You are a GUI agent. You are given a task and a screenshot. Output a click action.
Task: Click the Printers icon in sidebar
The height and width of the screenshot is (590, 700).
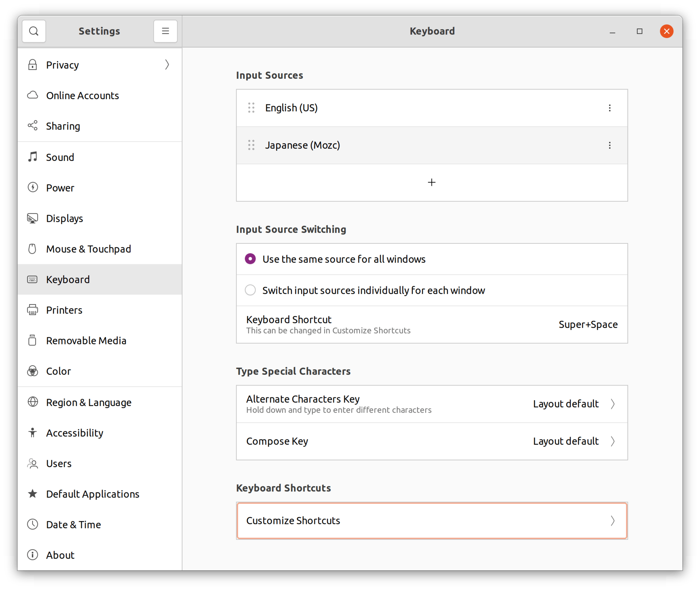coord(33,310)
